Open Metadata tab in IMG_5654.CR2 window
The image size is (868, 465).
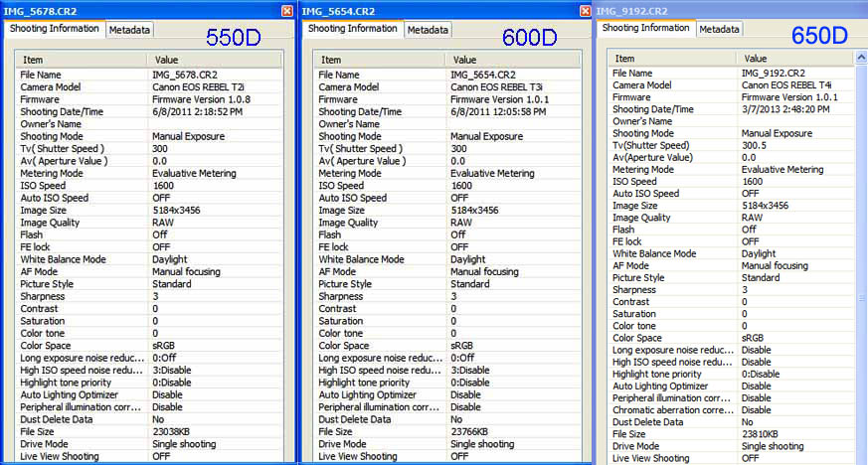(428, 30)
